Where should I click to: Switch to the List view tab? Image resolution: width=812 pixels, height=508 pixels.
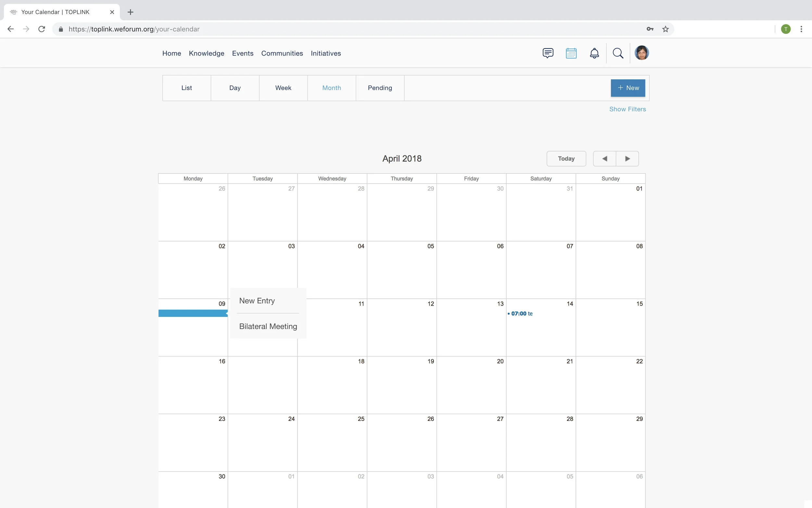click(187, 88)
